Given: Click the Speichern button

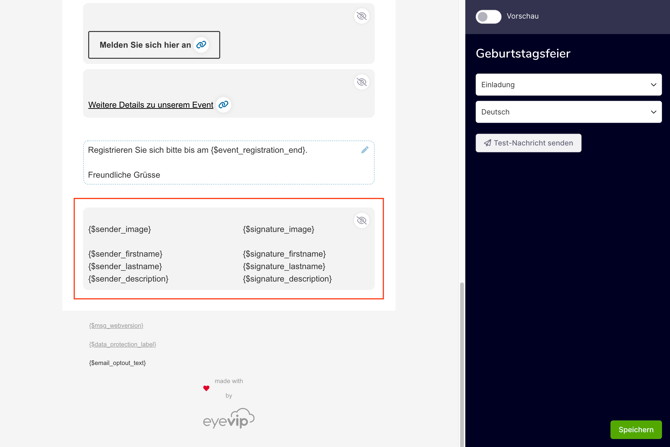Looking at the screenshot, I should (636, 429).
